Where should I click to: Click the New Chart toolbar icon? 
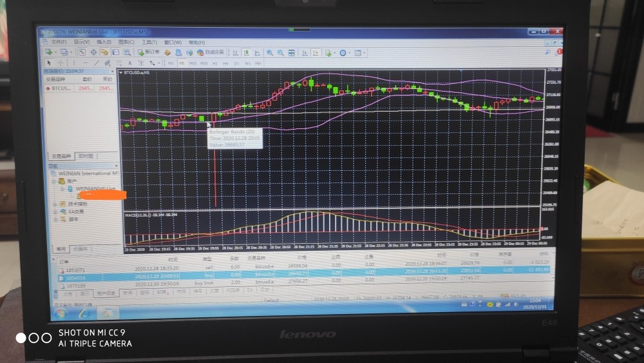[x=49, y=52]
